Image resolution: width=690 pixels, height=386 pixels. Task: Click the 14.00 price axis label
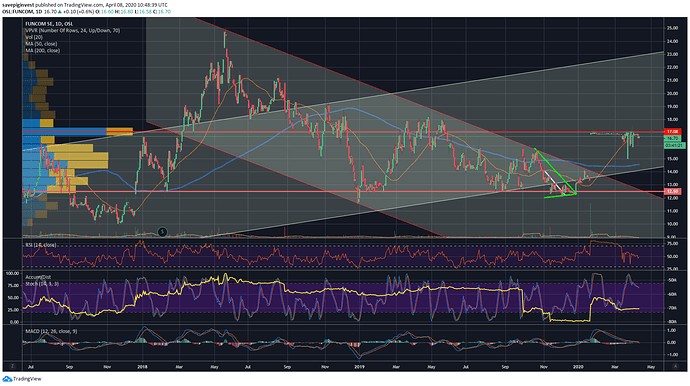672,172
